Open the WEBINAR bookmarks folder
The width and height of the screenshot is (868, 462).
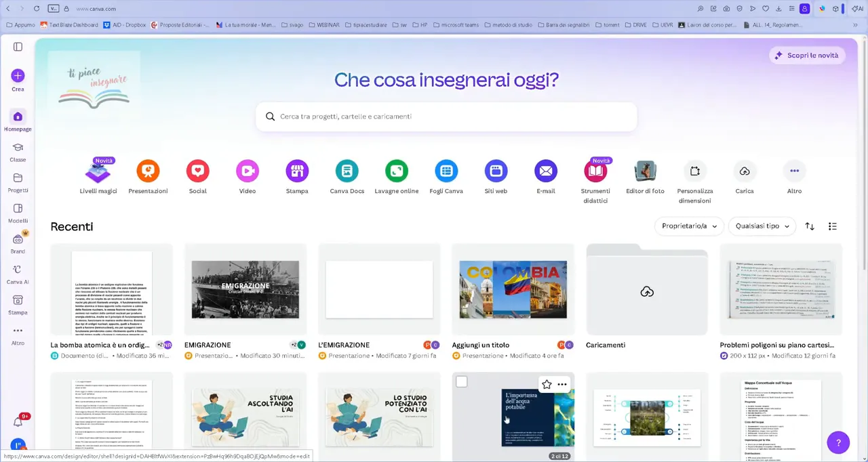point(323,25)
